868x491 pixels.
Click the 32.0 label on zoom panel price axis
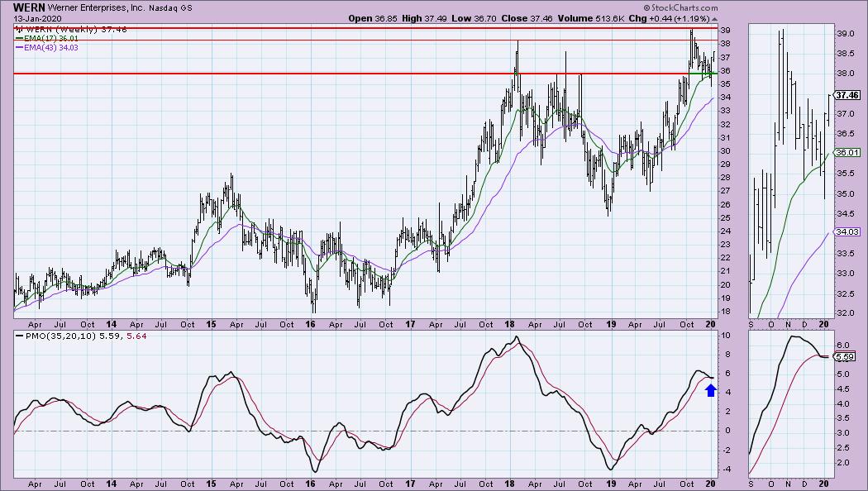(x=846, y=312)
